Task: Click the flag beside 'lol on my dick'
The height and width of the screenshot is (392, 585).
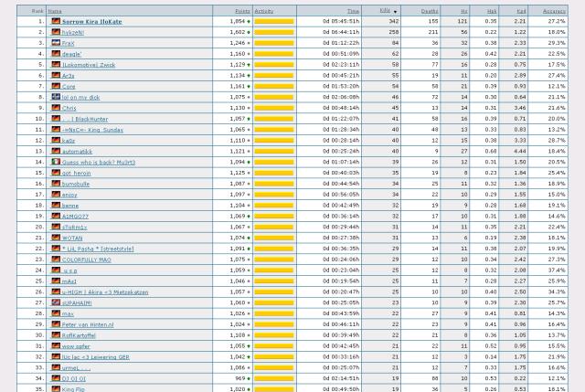Action: pyautogui.click(x=56, y=97)
